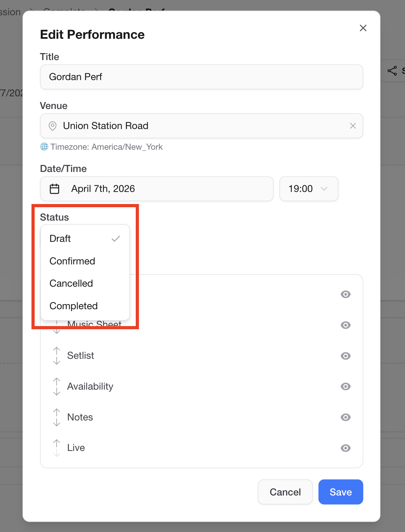Toggle visibility of Setlist section
The height and width of the screenshot is (532, 405).
346,356
